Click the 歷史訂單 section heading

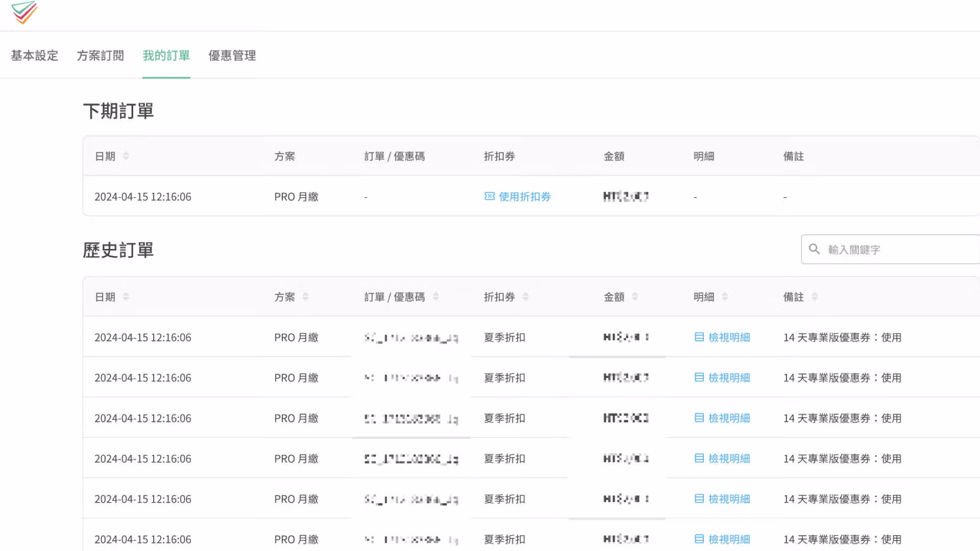[x=118, y=250]
